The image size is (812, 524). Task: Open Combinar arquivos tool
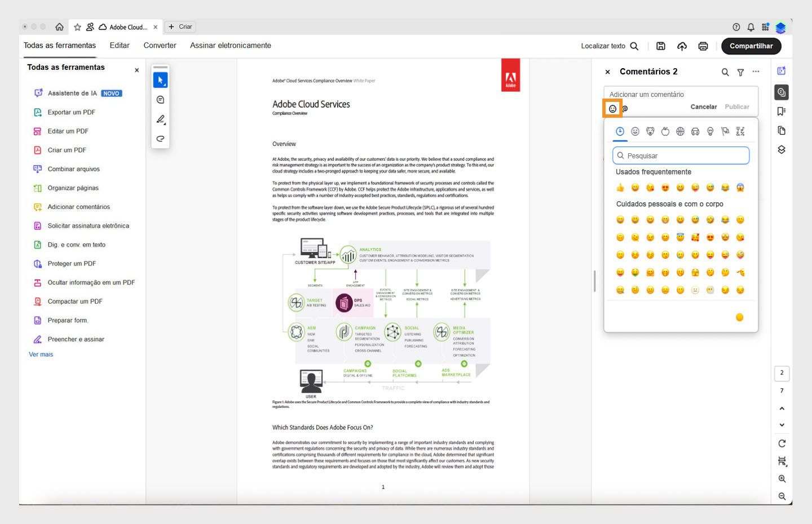pyautogui.click(x=67, y=169)
